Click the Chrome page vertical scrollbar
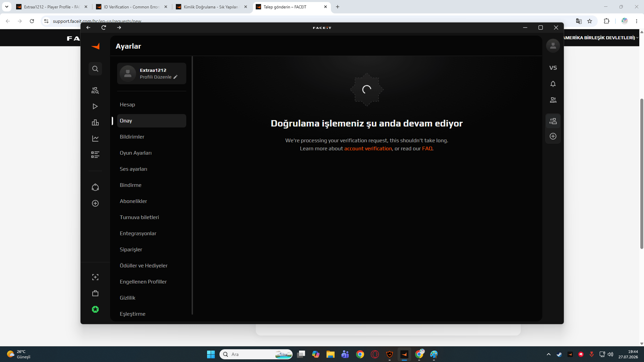 click(x=642, y=174)
